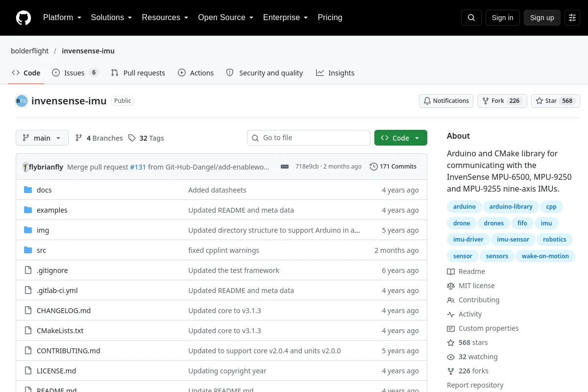Open 'Added datasheets' commit message
This screenshot has width=588, height=392.
(x=218, y=190)
